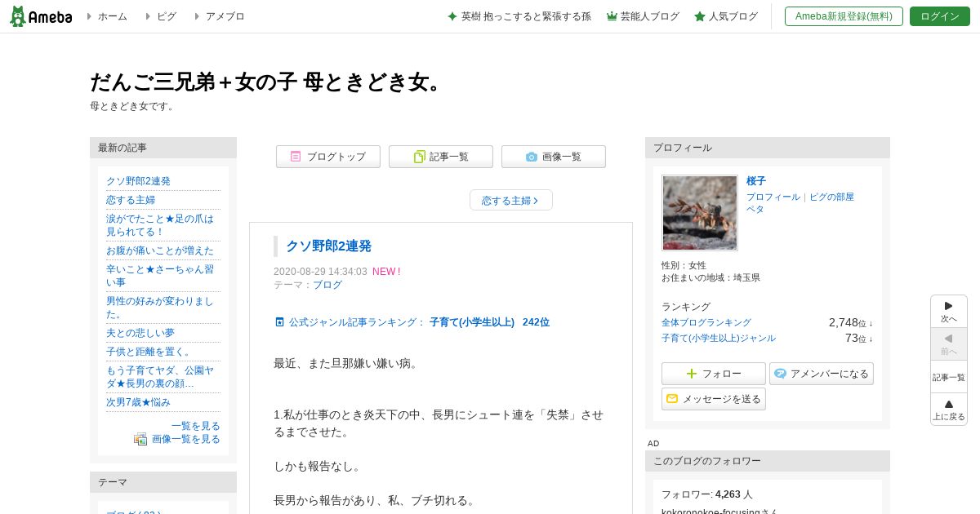
Task: Open article heading クソ野郎2連発
Action: coord(328,246)
